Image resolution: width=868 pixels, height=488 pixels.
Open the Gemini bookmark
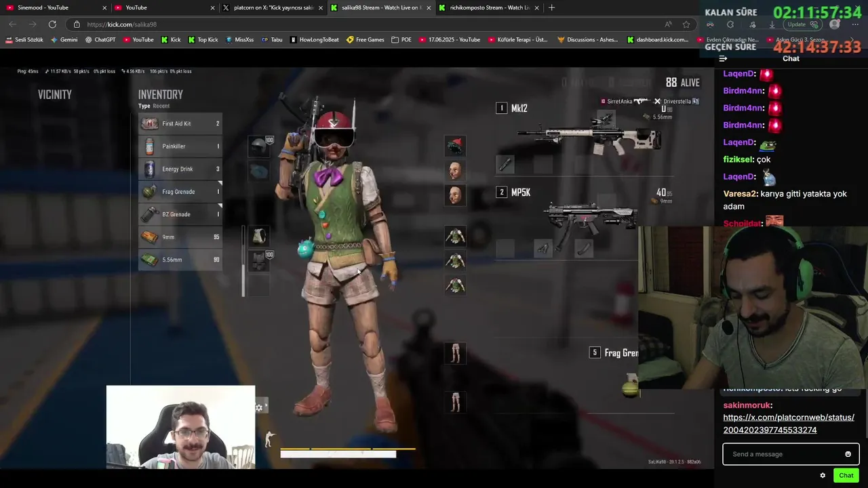pos(64,40)
